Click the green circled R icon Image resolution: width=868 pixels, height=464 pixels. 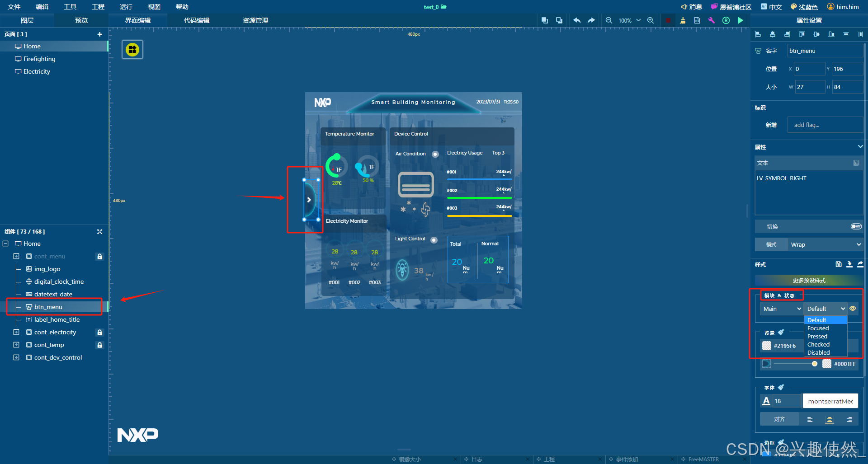pos(726,20)
